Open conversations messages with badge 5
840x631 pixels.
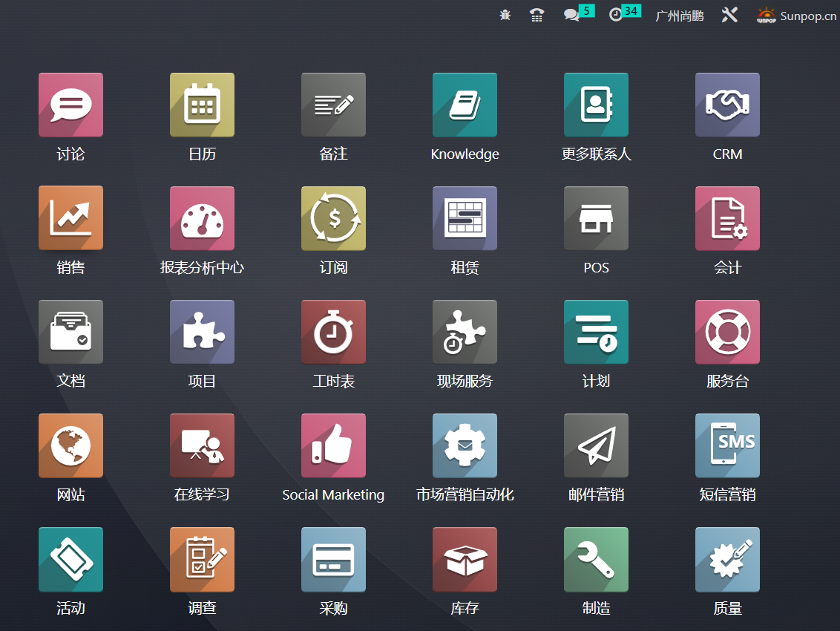click(572, 15)
